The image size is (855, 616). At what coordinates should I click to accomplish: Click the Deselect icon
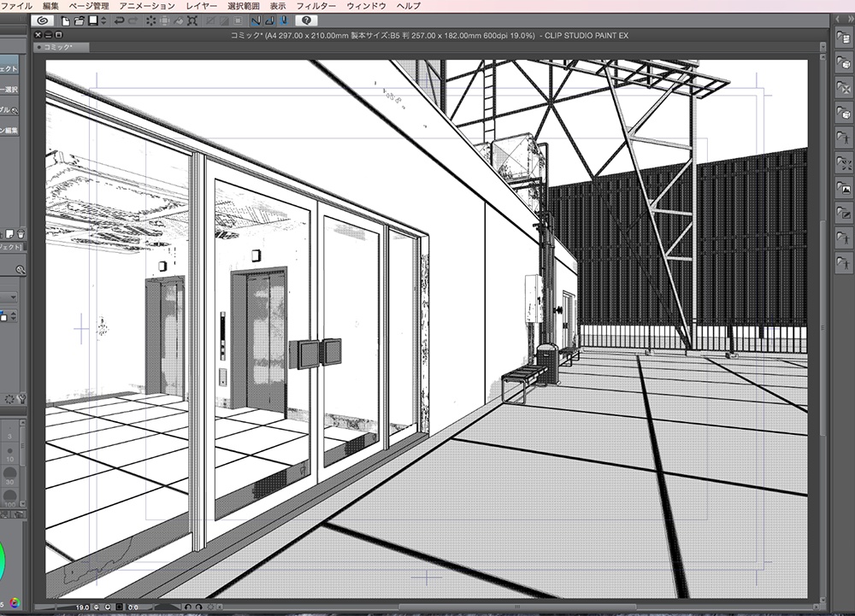click(210, 21)
